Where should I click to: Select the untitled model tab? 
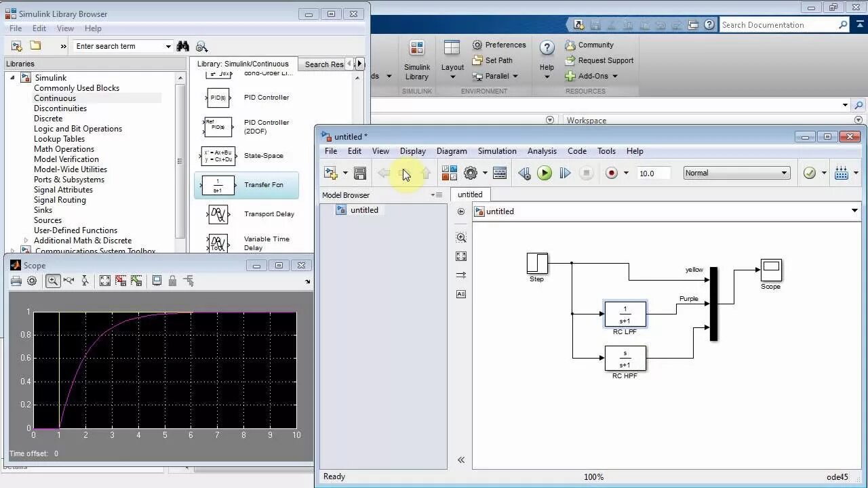[470, 195]
